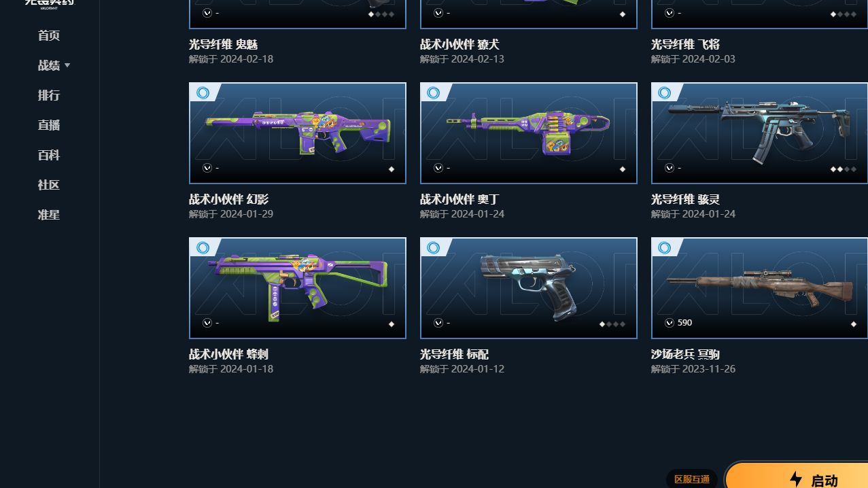Screen dimensions: 868x488
Task: Open 准星 in the sidebar
Action: [49, 215]
